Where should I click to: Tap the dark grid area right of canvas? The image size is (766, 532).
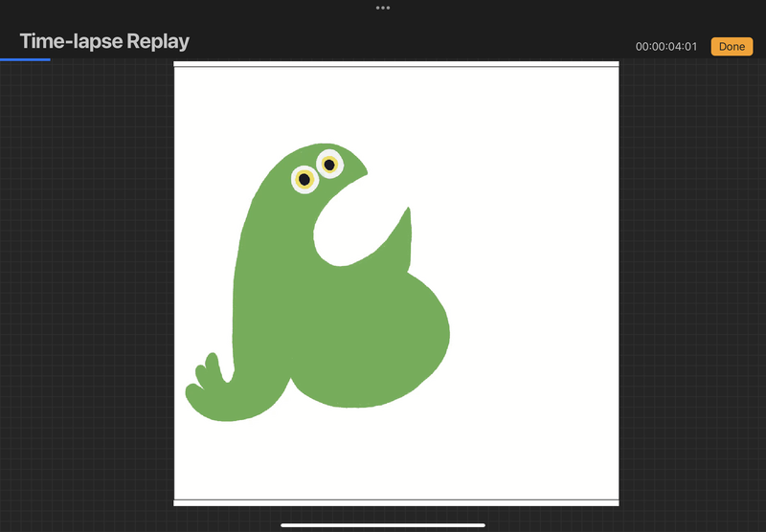click(689, 287)
